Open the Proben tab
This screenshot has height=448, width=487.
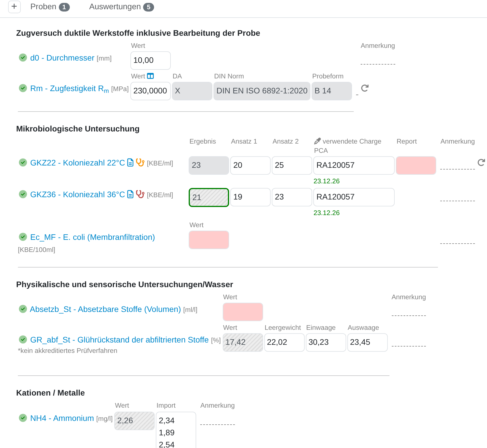pyautogui.click(x=50, y=7)
